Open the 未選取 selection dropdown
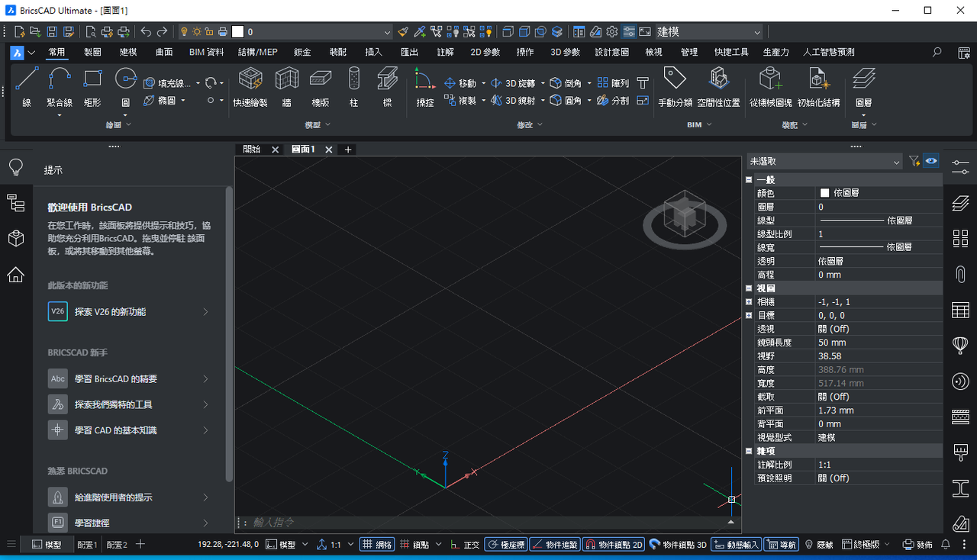Image resolution: width=977 pixels, height=560 pixels. point(824,161)
